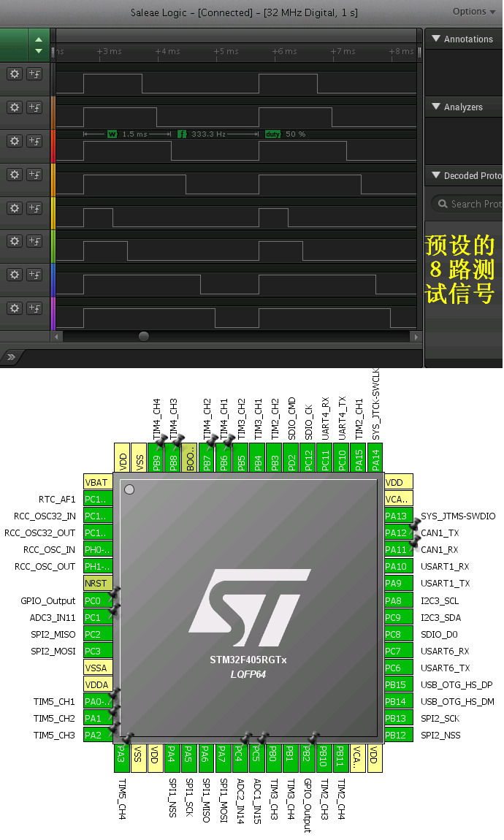Select the BOOT0 pin on the chip
The width and height of the screenshot is (504, 840).
pos(190,457)
